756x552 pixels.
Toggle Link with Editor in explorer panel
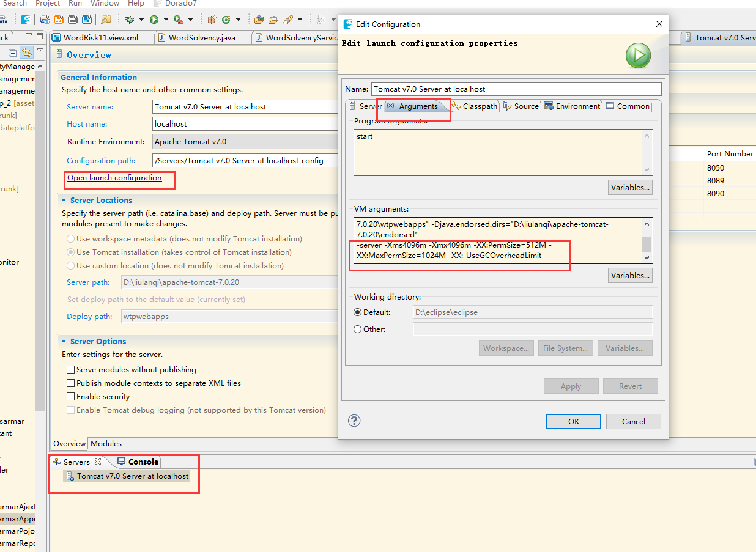click(26, 53)
